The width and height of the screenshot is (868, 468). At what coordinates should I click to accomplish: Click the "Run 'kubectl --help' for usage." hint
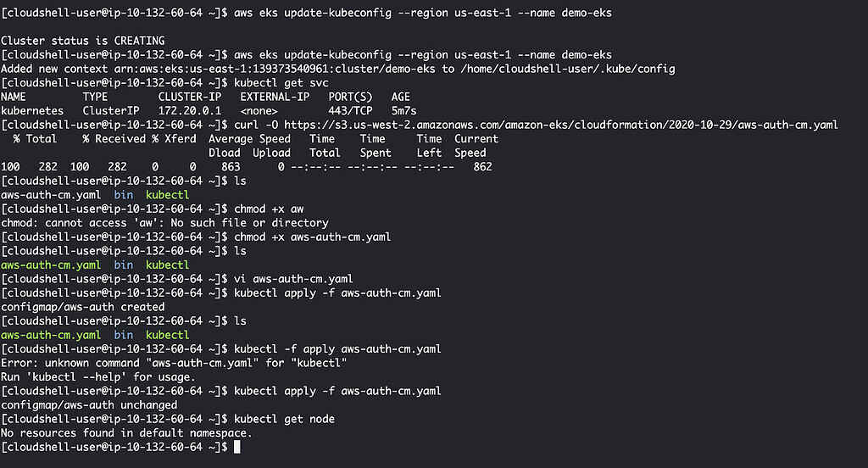pyautogui.click(x=98, y=376)
